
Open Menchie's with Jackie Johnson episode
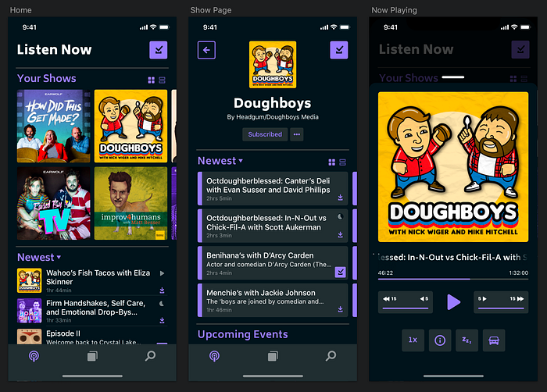(x=273, y=301)
